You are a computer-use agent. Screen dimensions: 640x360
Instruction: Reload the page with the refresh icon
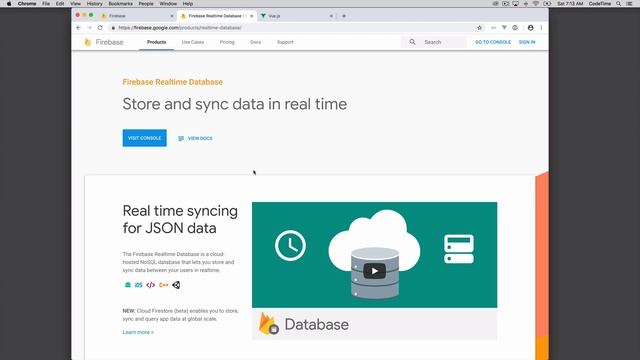pos(100,28)
